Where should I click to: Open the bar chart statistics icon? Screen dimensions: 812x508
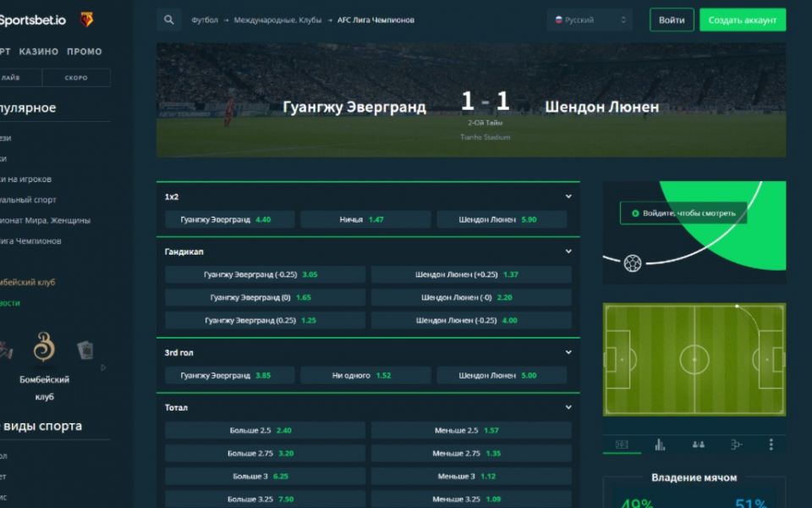(660, 444)
